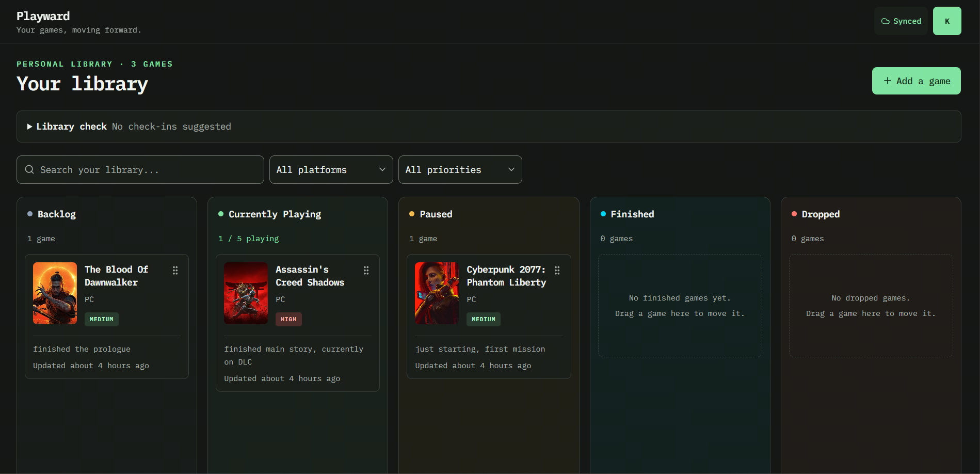
Task: Click 'just starting, first mission' note
Action: pos(480,349)
